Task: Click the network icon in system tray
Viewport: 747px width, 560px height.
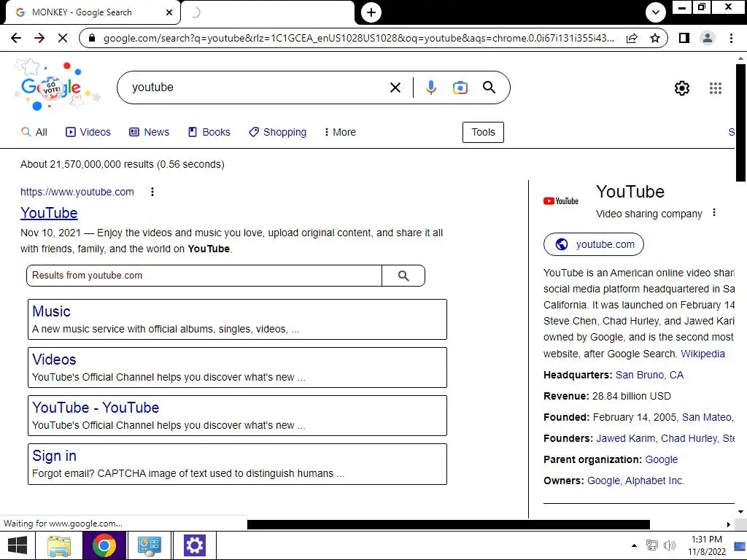Action: (x=651, y=545)
